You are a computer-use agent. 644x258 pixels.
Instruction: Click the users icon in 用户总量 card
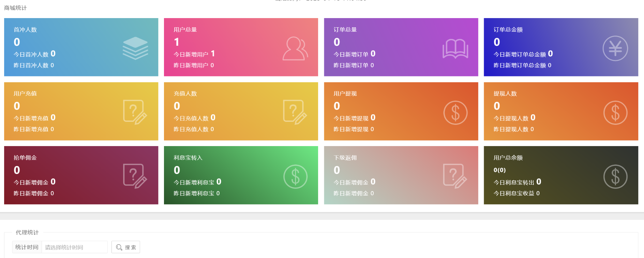(295, 49)
